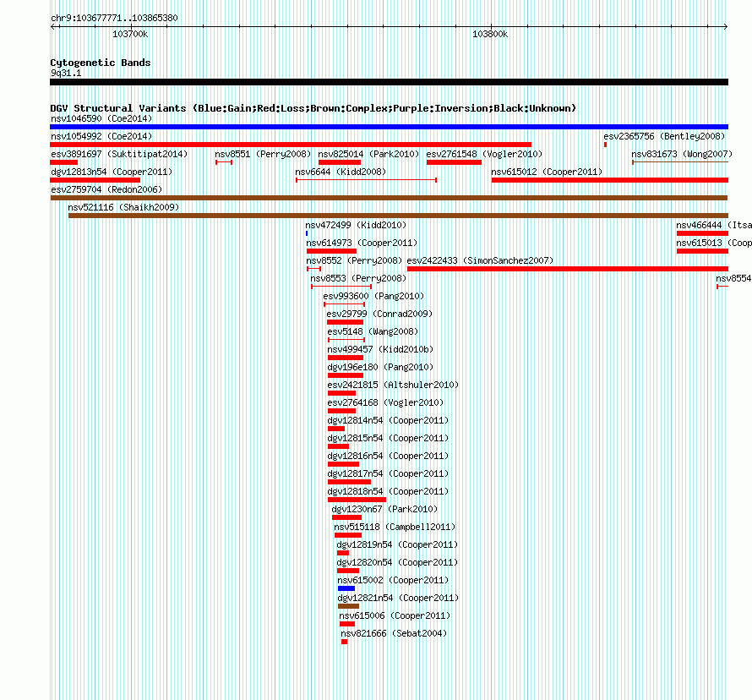Viewport: 752px width, 700px height.
Task: Open esv2759704 (Redon2006) variant
Action: [106, 189]
